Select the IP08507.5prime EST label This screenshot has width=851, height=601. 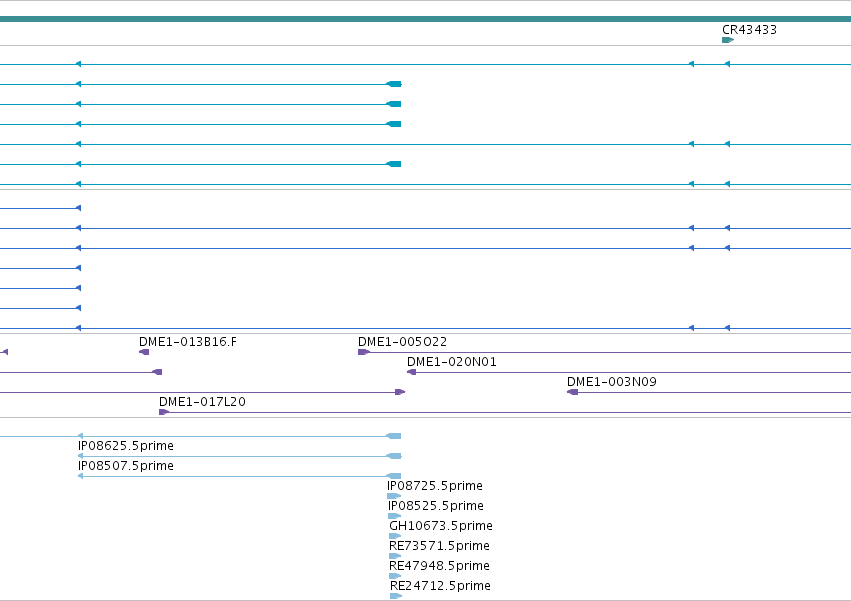[x=126, y=466]
